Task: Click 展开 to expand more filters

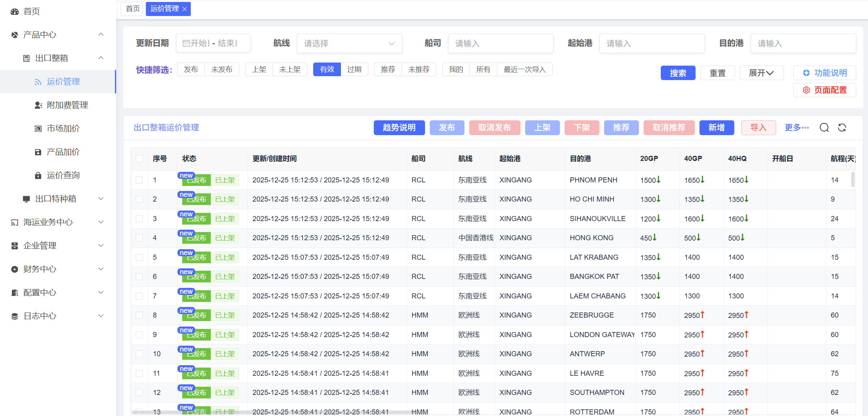Action: [x=761, y=73]
